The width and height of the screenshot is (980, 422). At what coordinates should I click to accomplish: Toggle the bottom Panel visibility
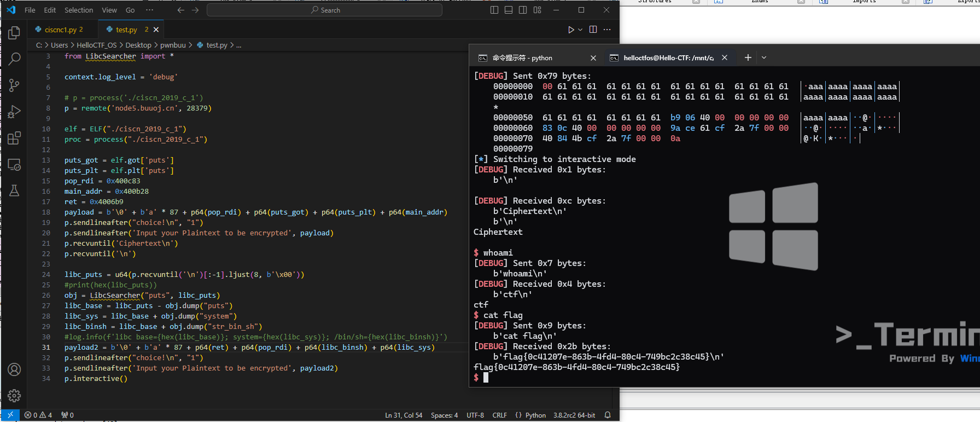coord(509,10)
